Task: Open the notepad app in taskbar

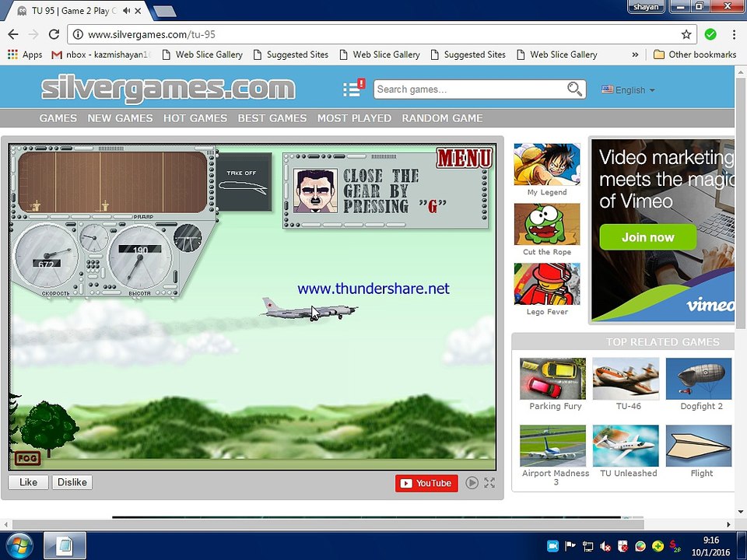Action: tap(65, 546)
